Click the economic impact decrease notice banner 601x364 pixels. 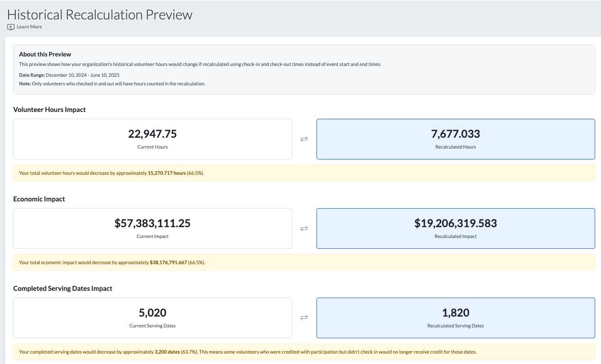coord(304,262)
